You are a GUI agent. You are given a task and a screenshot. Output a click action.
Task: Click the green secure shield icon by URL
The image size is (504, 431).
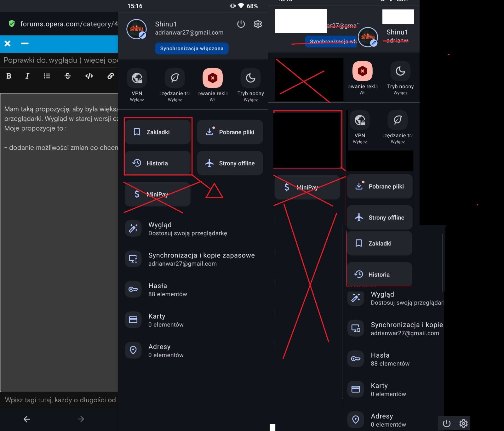12,24
